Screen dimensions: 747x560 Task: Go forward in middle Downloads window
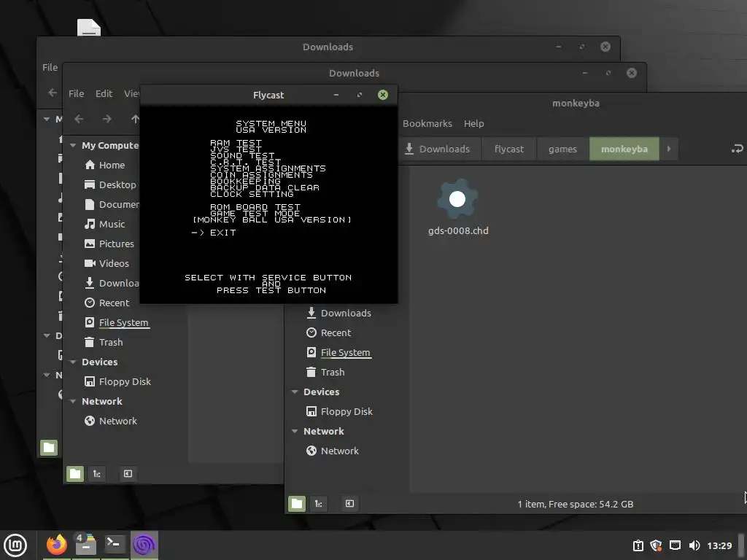(107, 119)
